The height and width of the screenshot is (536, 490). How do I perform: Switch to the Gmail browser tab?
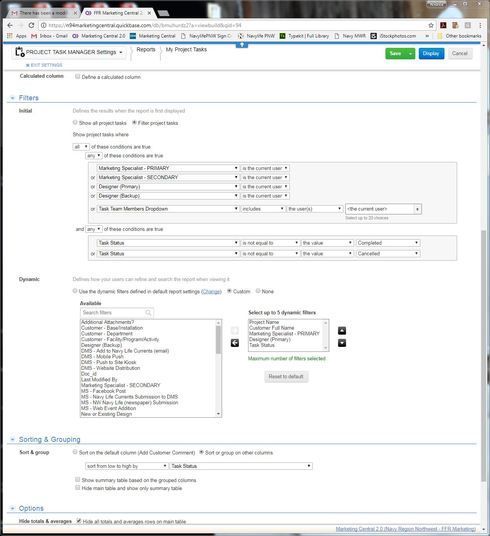42,13
